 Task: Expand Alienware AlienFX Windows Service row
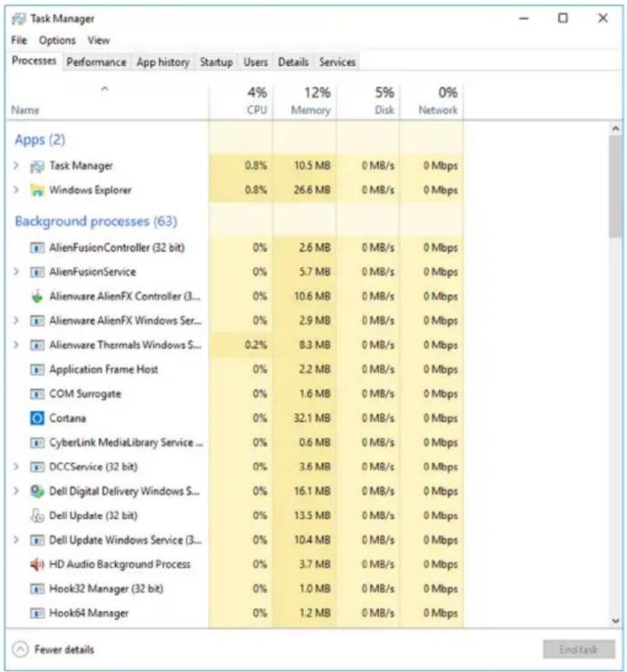[16, 321]
